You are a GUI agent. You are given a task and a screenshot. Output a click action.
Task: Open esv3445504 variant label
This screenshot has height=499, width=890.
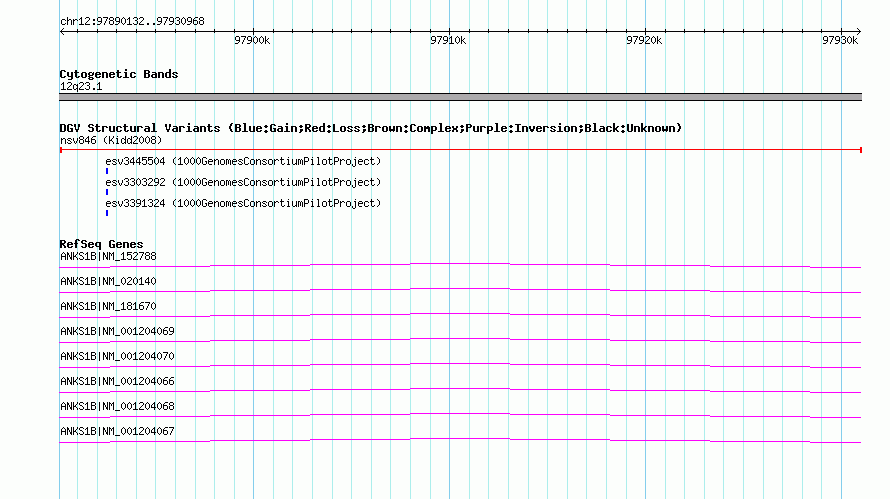[x=243, y=161]
